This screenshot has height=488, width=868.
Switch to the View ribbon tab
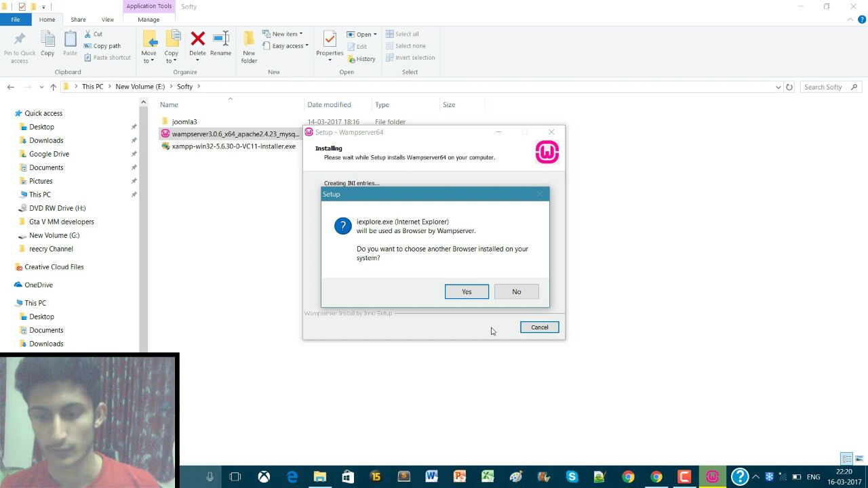(x=107, y=20)
